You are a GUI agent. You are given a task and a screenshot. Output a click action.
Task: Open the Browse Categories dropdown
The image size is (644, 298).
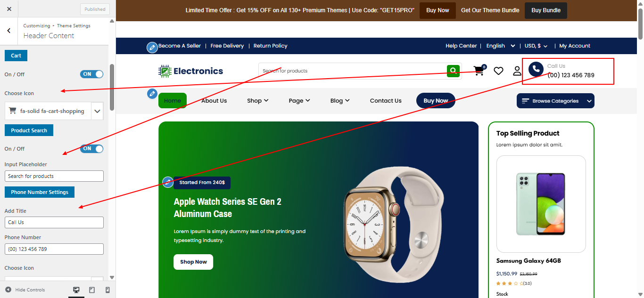[x=555, y=101]
